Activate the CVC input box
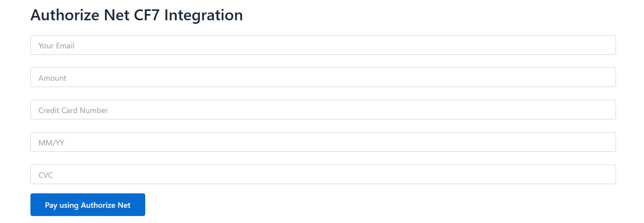Viewport: 644px width, 223px height. pyautogui.click(x=323, y=174)
